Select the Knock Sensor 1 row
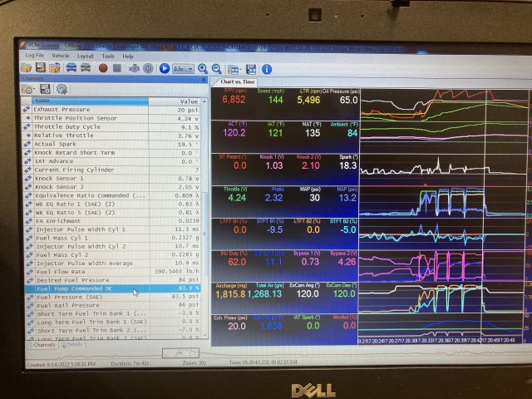The width and height of the screenshot is (532, 399). [x=111, y=179]
